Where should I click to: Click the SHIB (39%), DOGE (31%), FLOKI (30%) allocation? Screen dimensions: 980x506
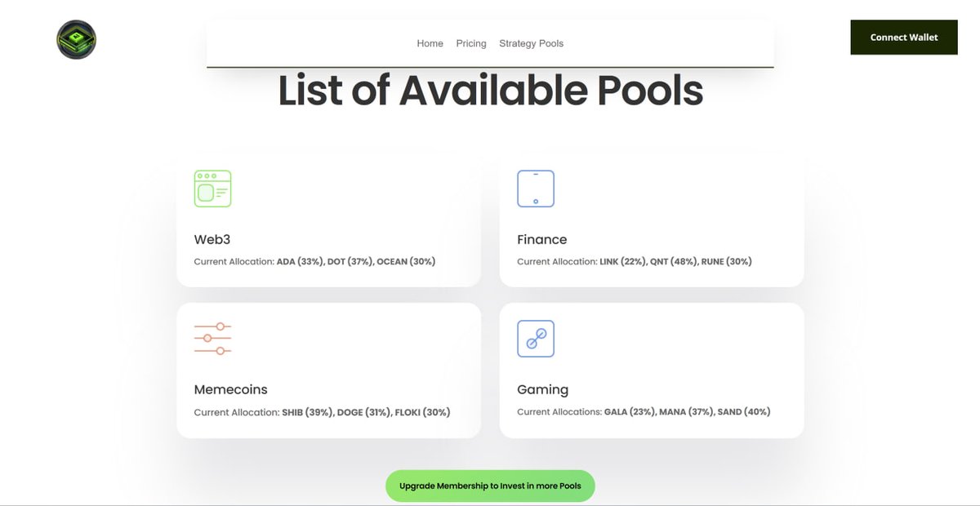366,412
